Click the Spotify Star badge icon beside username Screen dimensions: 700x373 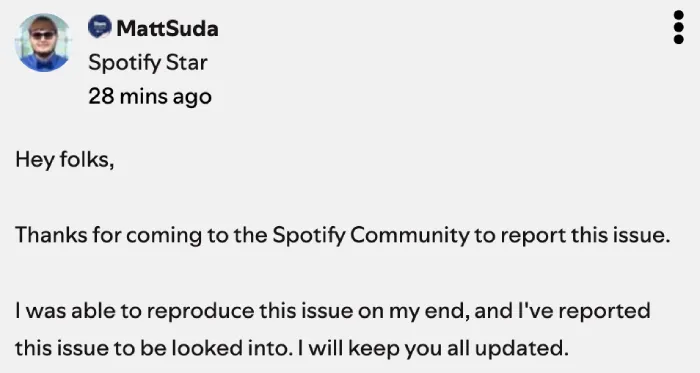[x=100, y=26]
